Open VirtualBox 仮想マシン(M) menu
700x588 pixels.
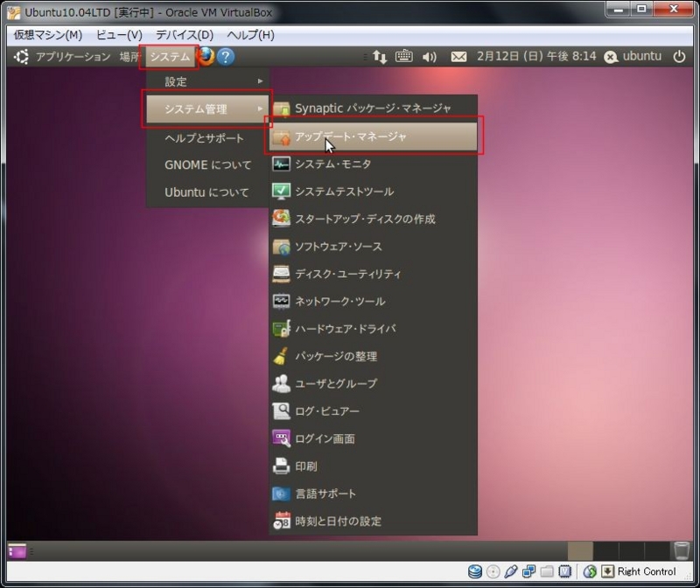click(48, 35)
